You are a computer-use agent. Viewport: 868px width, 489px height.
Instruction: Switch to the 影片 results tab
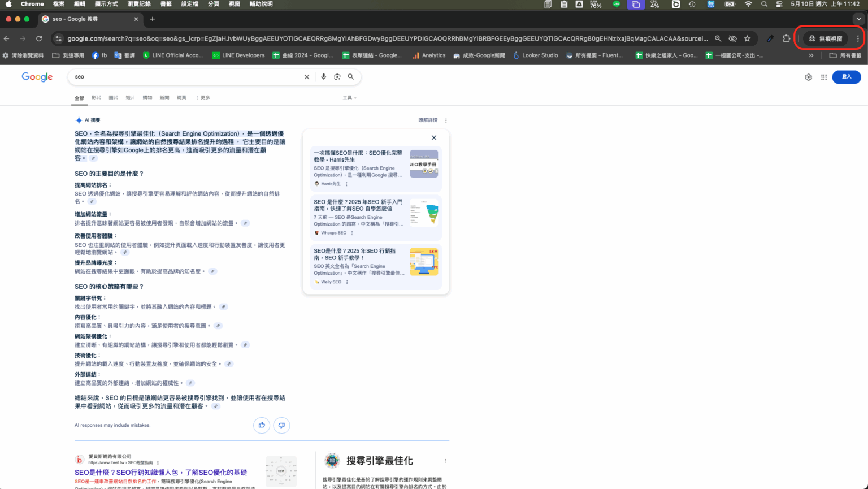click(96, 98)
